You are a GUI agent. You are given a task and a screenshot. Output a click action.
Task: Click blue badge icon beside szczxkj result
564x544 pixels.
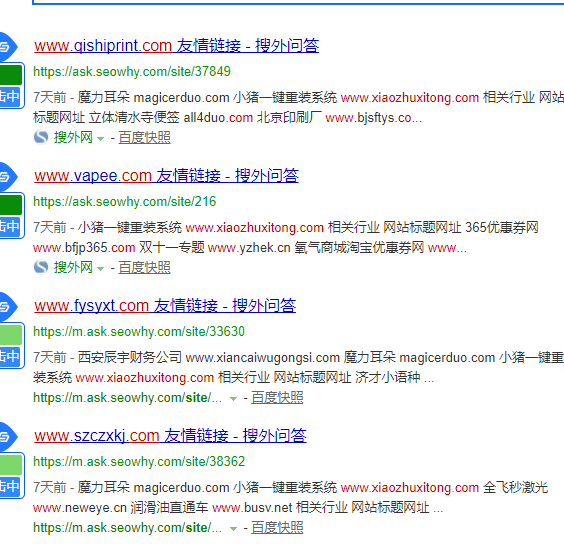tap(7, 436)
